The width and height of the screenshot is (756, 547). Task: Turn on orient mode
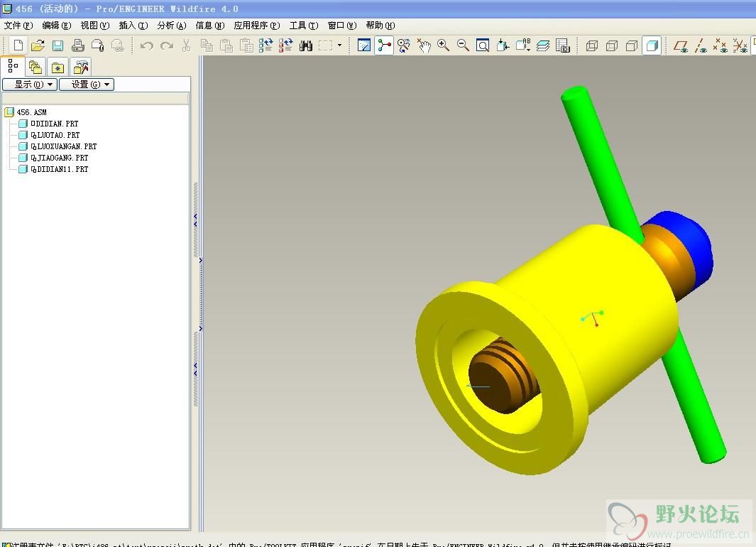[x=404, y=45]
